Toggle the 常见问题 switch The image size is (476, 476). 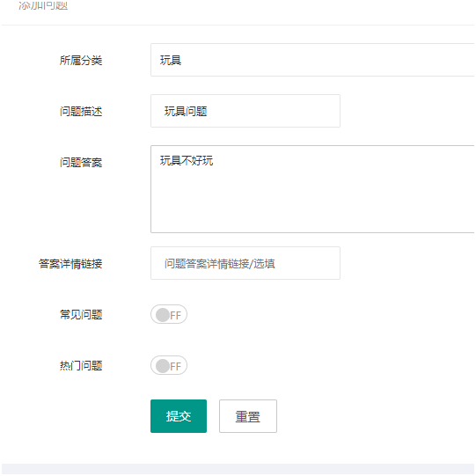coord(169,314)
